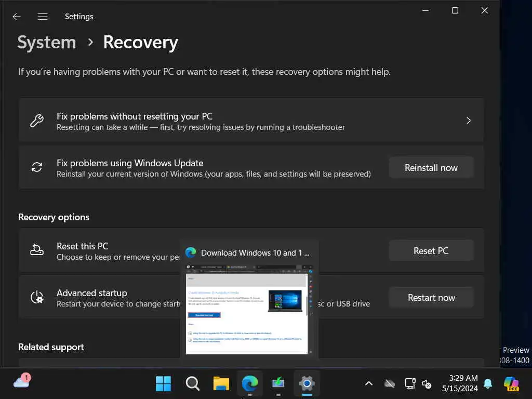Click the Advanced startup power-gear icon
The width and height of the screenshot is (532, 399).
(37, 297)
